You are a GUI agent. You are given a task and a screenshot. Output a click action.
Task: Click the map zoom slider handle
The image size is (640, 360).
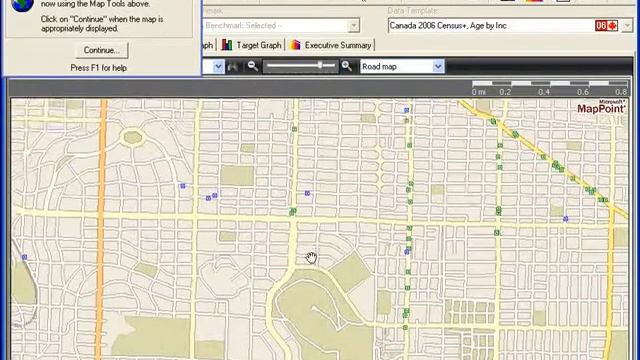tap(320, 65)
